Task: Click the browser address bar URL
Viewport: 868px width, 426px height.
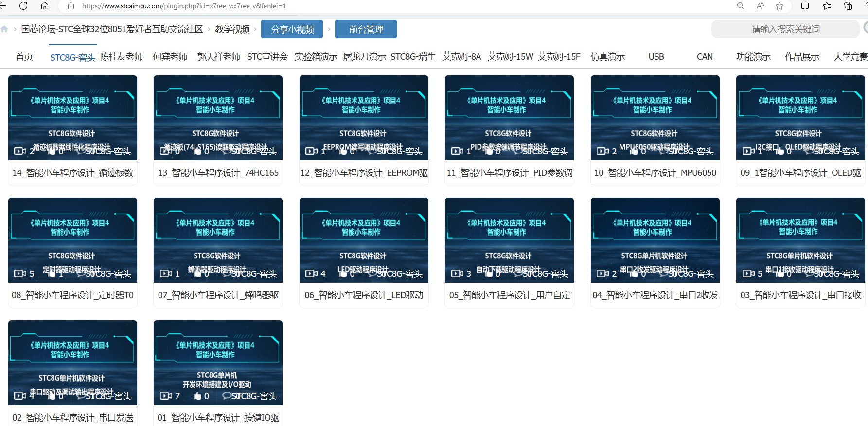Action: tap(184, 6)
